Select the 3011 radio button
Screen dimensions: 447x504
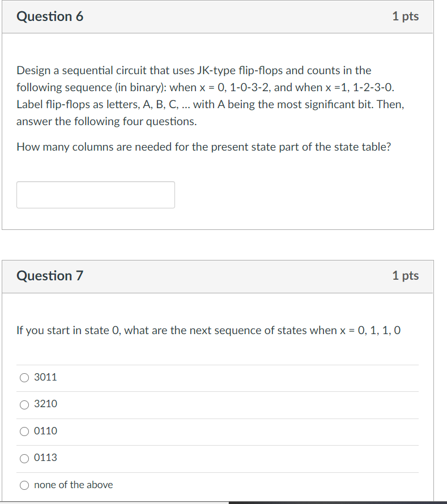click(x=24, y=377)
